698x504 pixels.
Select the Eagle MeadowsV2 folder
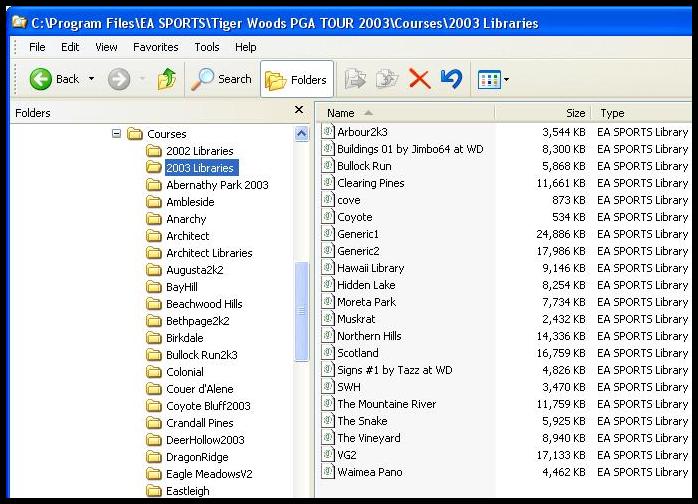click(x=209, y=474)
